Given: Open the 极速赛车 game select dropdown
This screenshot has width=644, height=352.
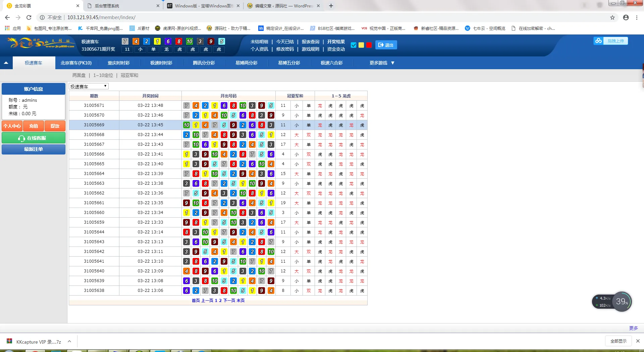Looking at the screenshot, I should [89, 86].
